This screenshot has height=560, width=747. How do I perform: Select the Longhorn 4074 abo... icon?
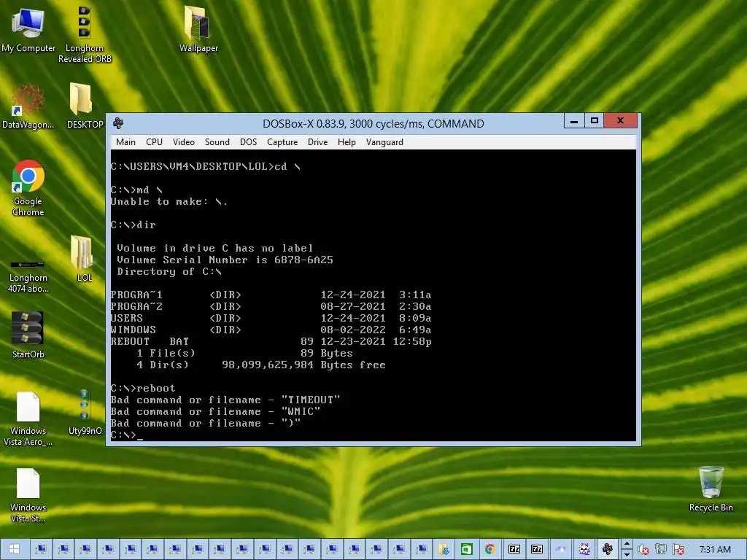coord(28,275)
